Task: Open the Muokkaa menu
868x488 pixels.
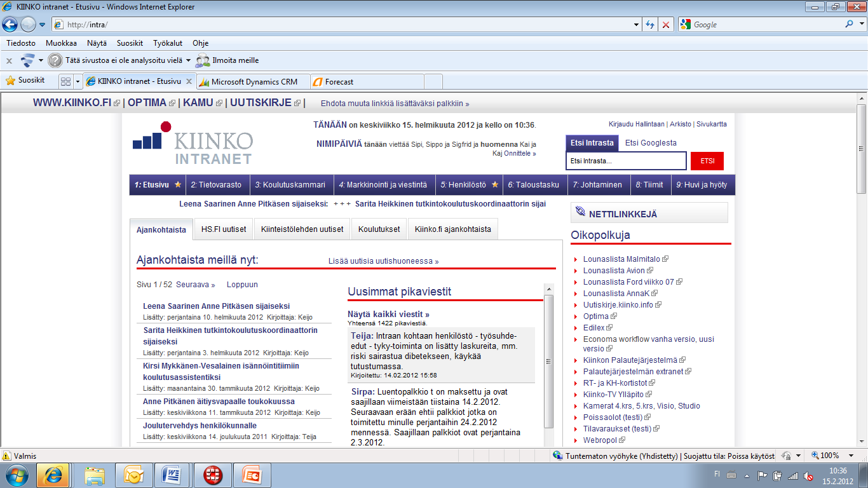Action: [61, 43]
